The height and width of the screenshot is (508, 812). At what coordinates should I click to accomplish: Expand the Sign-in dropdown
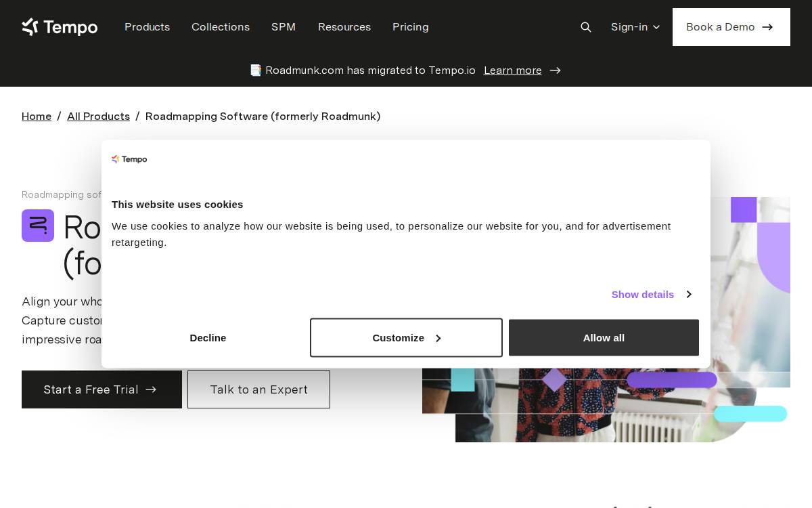[635, 27]
